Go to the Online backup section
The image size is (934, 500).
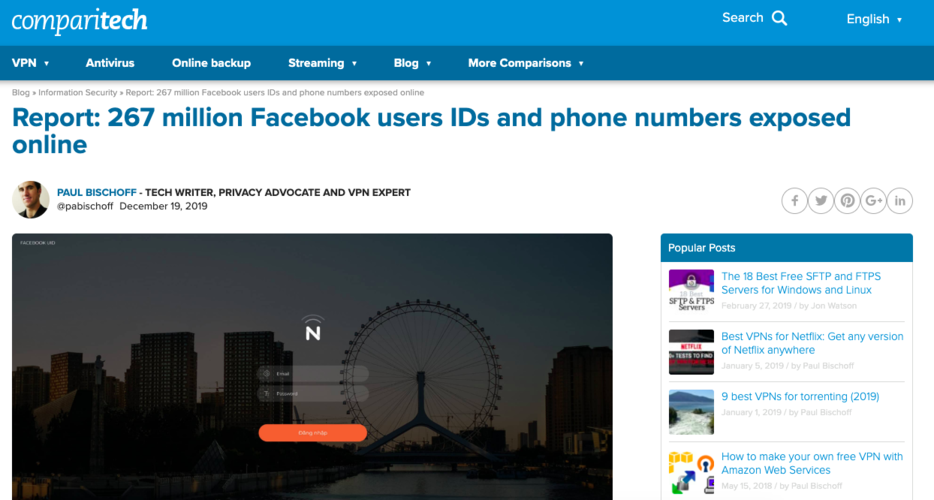pos(211,63)
